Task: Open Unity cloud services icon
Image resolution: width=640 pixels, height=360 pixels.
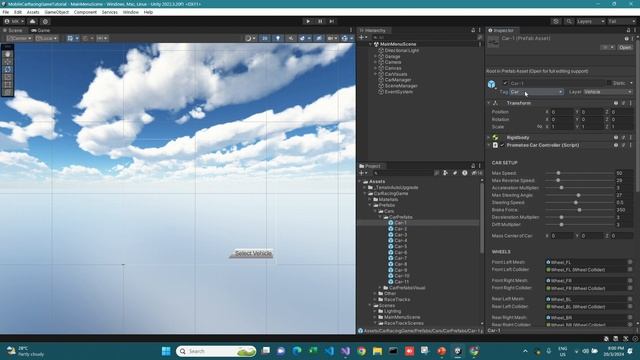Action: 33,21
